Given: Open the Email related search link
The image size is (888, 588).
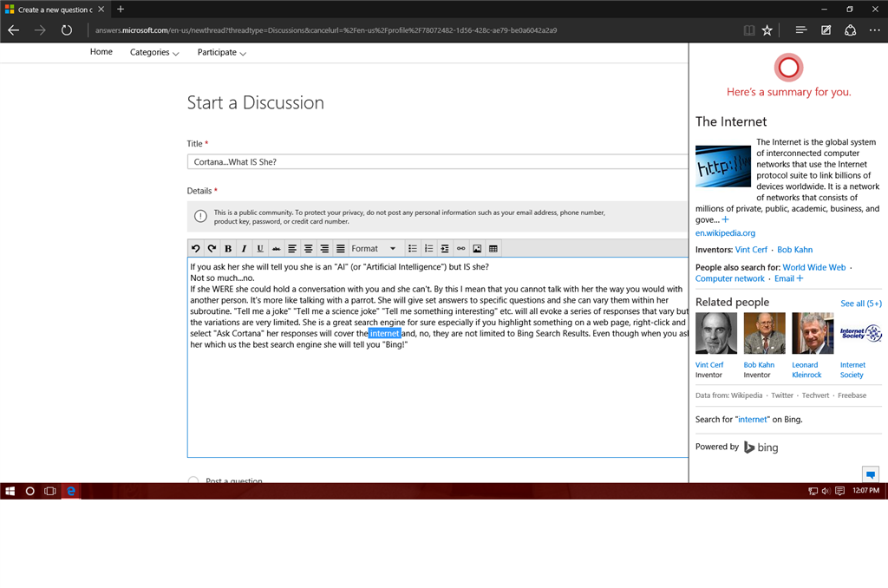Looking at the screenshot, I should pos(784,278).
